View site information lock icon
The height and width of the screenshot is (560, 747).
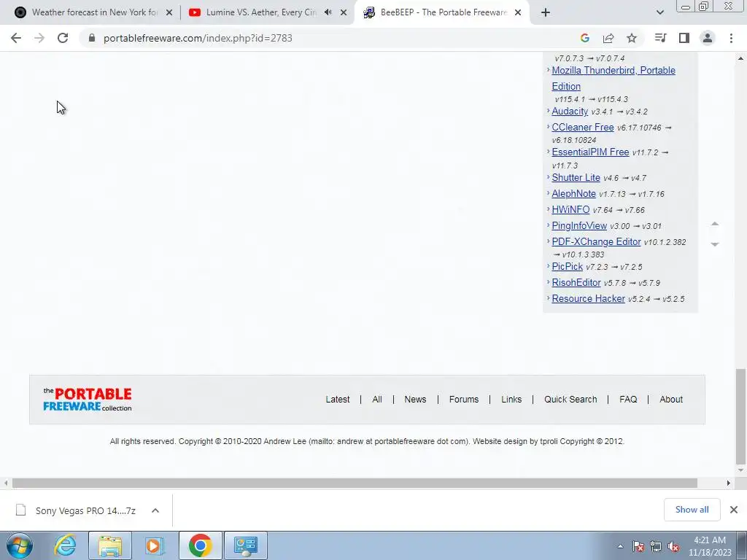[x=92, y=38]
